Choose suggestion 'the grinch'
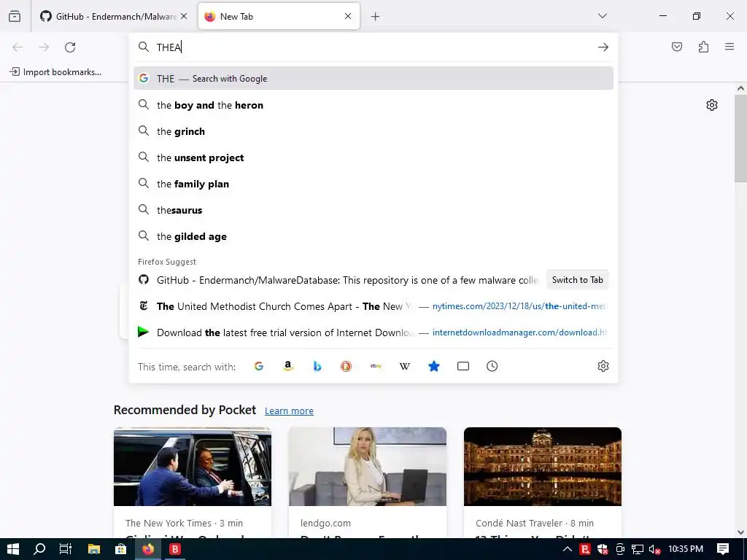This screenshot has height=560, width=747. pyautogui.click(x=373, y=131)
